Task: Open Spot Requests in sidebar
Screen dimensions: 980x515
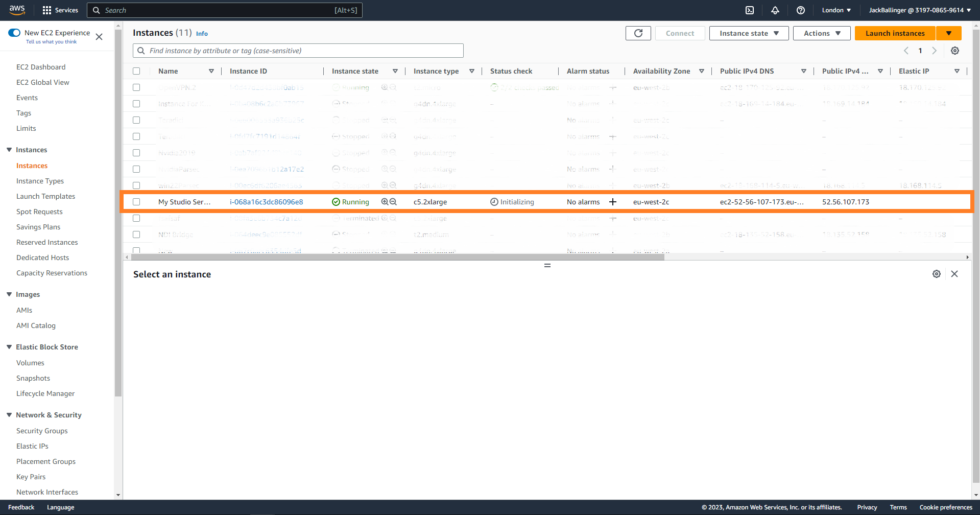Action: click(39, 212)
